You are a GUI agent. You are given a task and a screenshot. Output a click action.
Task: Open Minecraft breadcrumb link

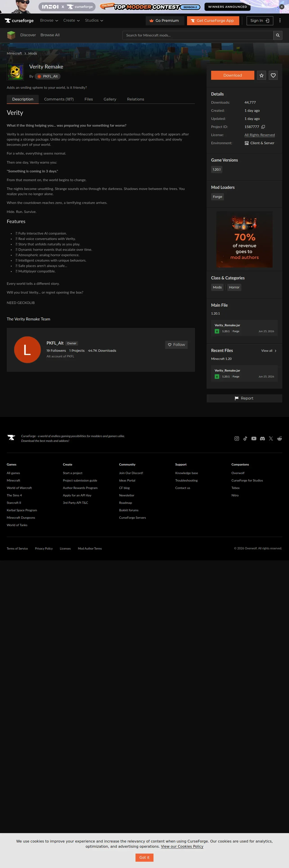point(14,53)
